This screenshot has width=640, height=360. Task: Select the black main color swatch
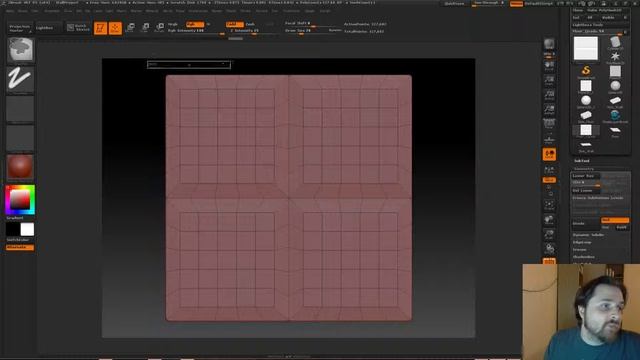(13, 229)
